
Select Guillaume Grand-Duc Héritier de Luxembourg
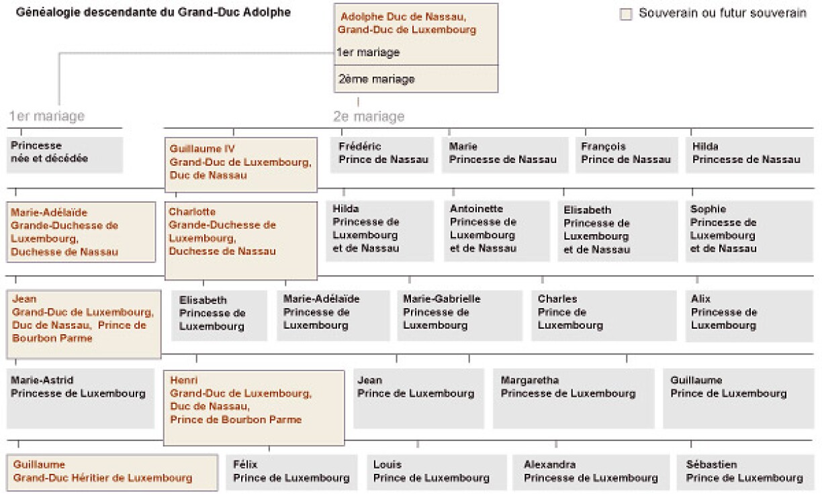coord(112,472)
